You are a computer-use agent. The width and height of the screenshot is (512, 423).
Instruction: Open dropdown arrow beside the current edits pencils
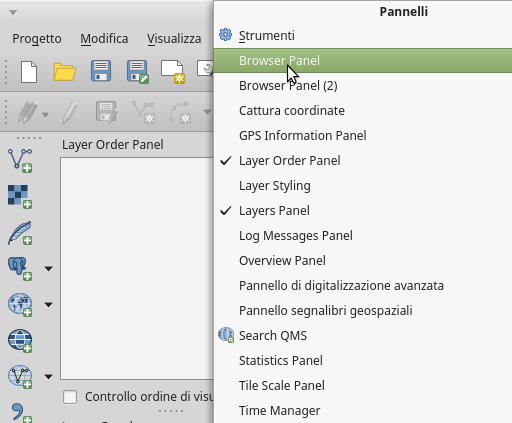pyautogui.click(x=45, y=115)
